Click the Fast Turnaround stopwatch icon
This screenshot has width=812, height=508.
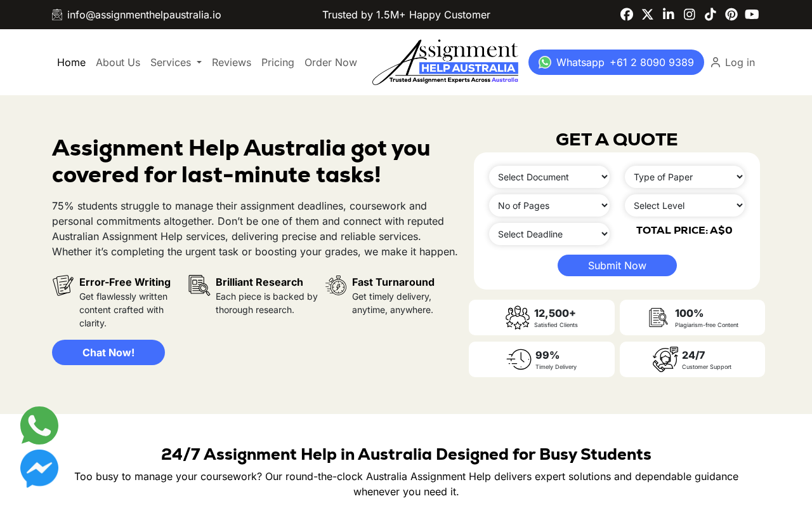[x=336, y=285]
